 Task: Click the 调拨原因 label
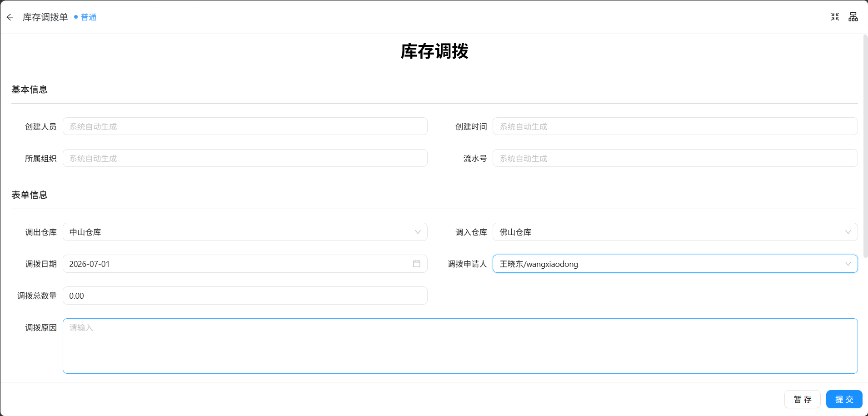pyautogui.click(x=41, y=328)
